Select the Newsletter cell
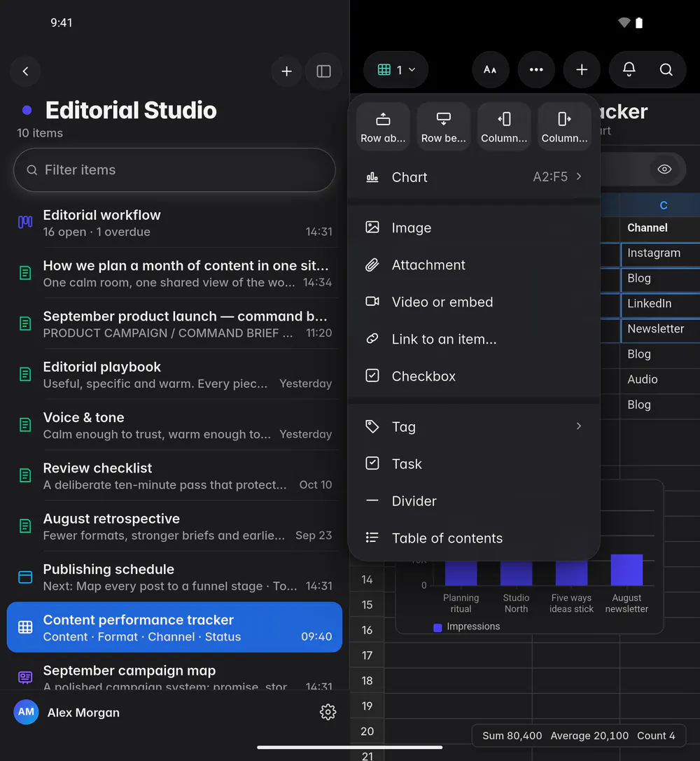700x761 pixels. pos(660,329)
